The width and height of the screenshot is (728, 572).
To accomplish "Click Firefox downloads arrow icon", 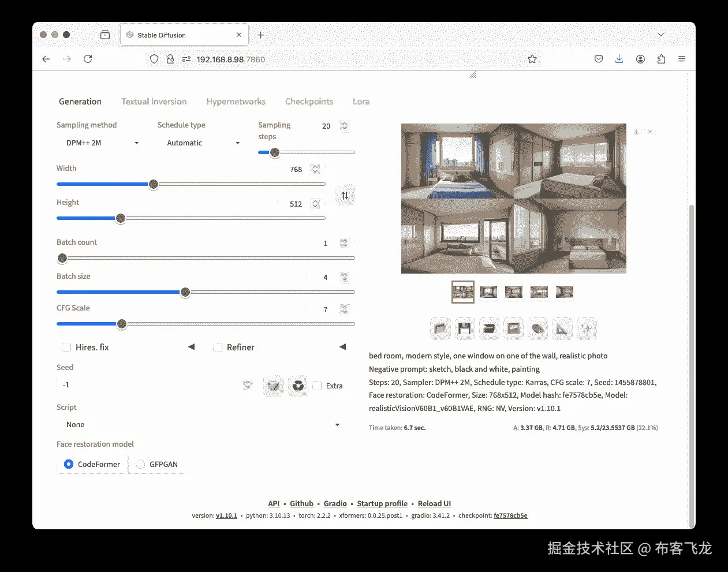I will click(619, 59).
